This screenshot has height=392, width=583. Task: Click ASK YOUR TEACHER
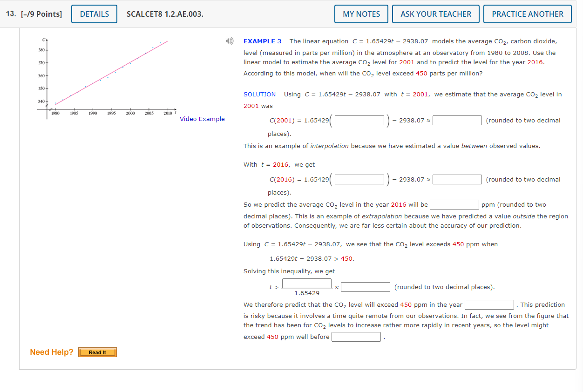coord(435,14)
